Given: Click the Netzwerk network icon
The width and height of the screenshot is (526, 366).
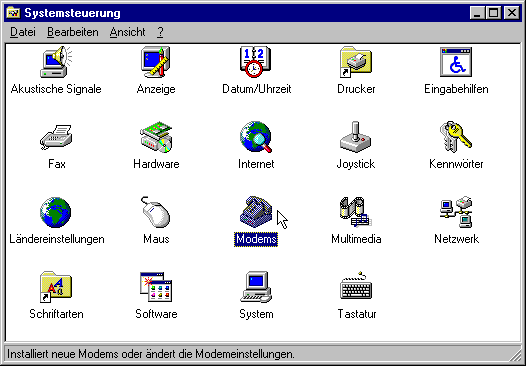Looking at the screenshot, I should point(456,212).
